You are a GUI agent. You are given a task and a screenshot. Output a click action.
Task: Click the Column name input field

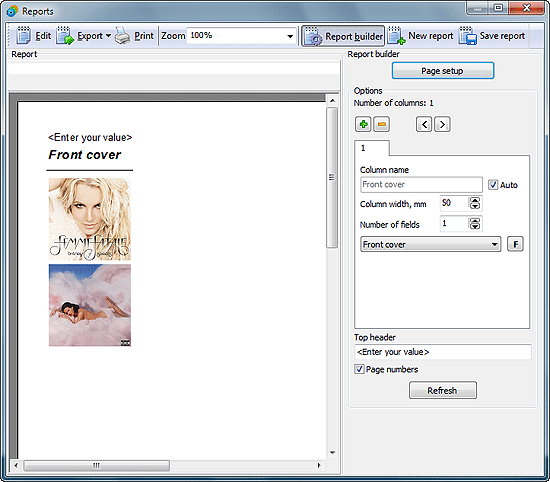(421, 185)
